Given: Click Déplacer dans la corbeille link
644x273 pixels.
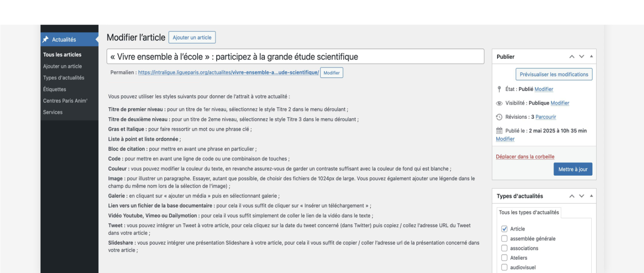Looking at the screenshot, I should 525,156.
